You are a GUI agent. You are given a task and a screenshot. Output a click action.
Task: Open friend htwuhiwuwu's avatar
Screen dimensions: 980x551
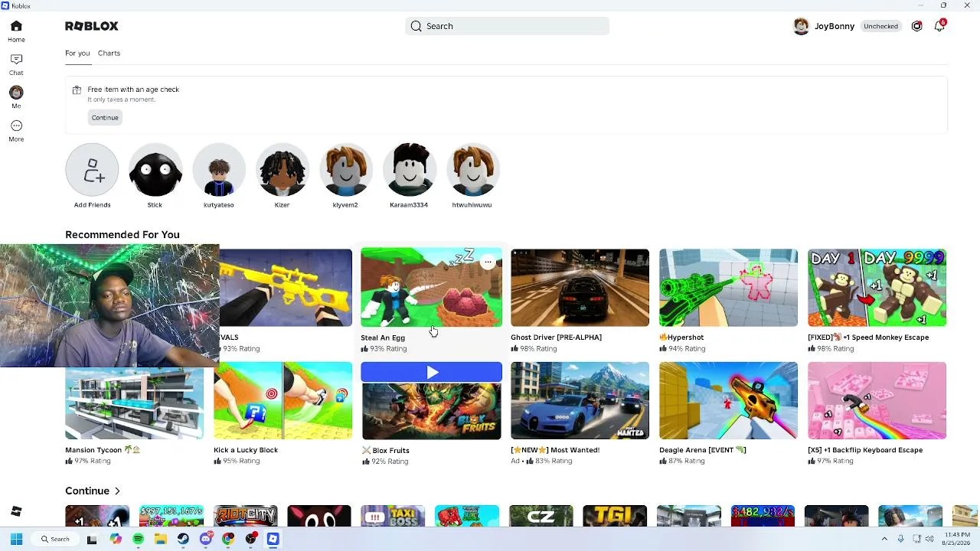[472, 170]
